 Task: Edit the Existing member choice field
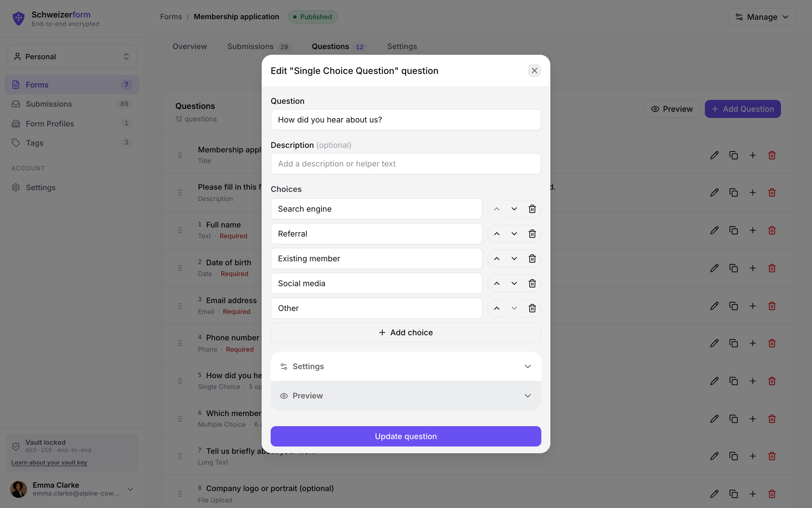point(376,259)
